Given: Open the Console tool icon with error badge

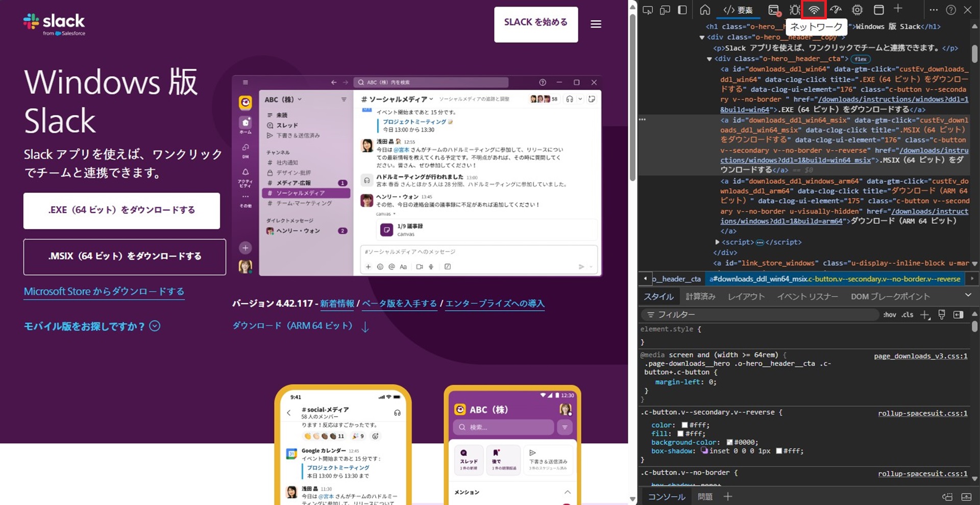Looking at the screenshot, I should point(774,10).
